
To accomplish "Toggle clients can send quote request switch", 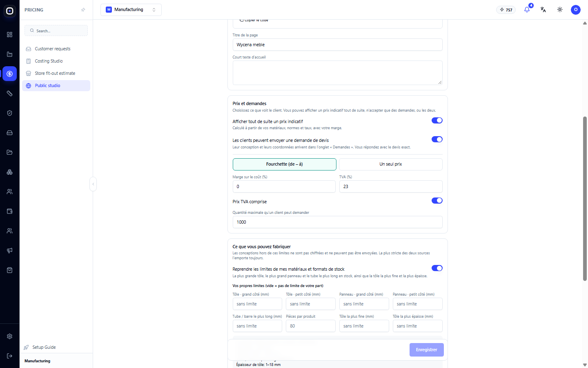I will pyautogui.click(x=437, y=139).
